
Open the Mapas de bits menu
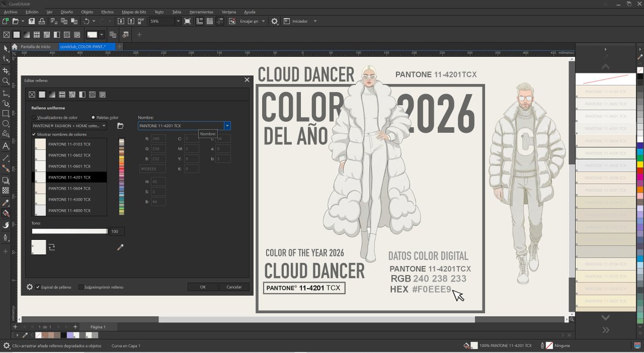pyautogui.click(x=134, y=11)
